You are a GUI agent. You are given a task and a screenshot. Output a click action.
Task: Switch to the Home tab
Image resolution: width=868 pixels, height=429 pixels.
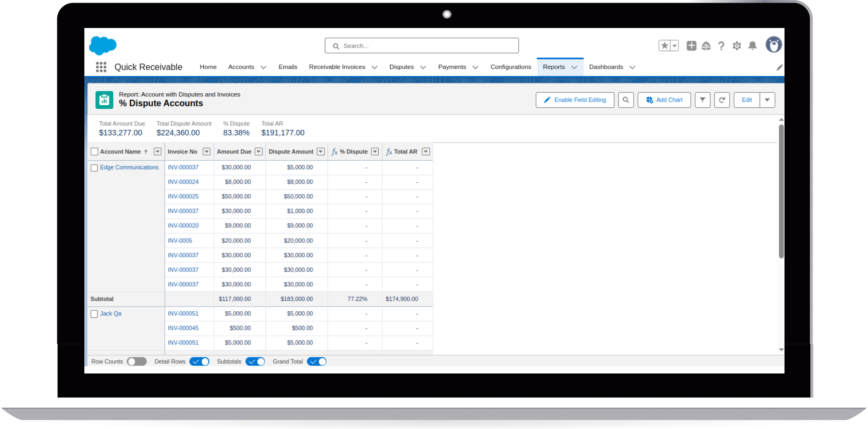(x=208, y=67)
